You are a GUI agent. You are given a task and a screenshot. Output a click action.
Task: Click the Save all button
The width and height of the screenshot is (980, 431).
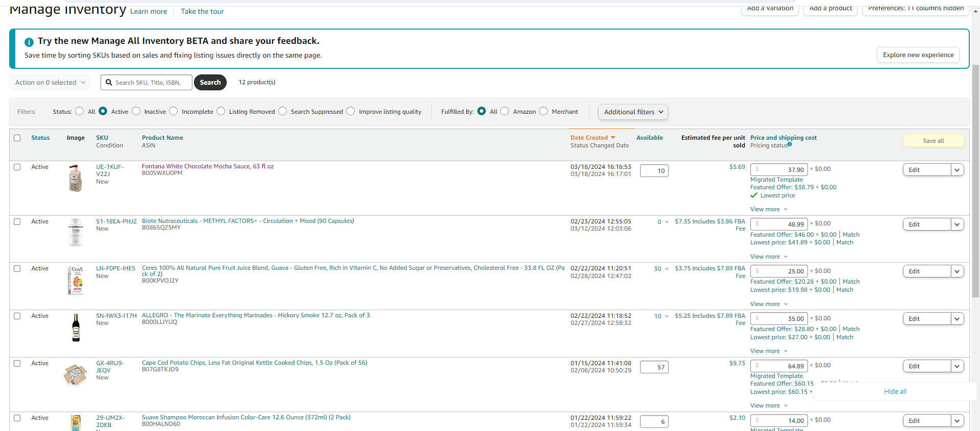[934, 141]
